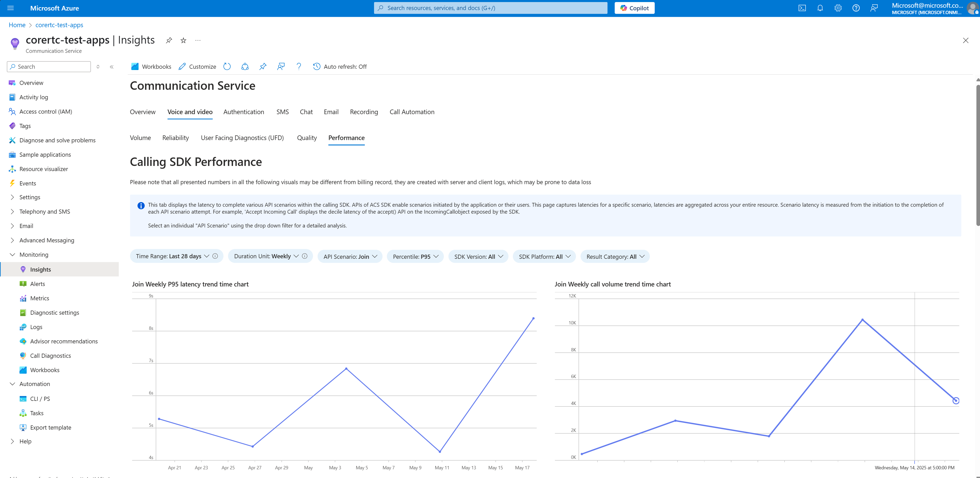Open Export template in Automation section
Viewport: 980px width, 478px height.
(51, 427)
